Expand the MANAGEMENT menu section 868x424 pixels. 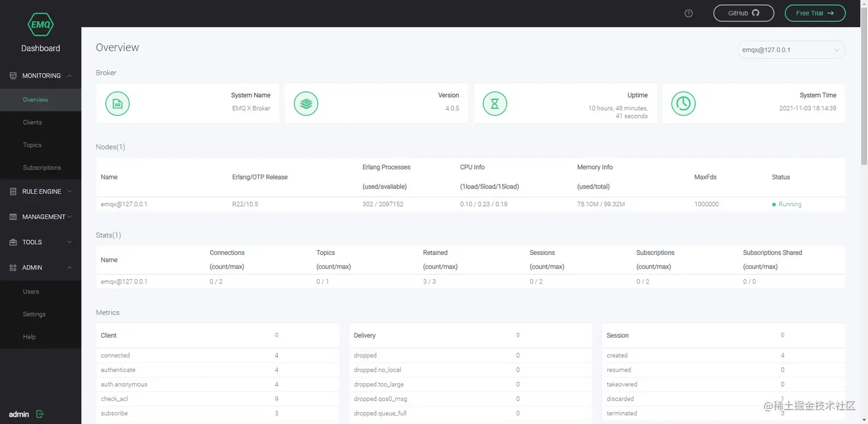(x=41, y=217)
